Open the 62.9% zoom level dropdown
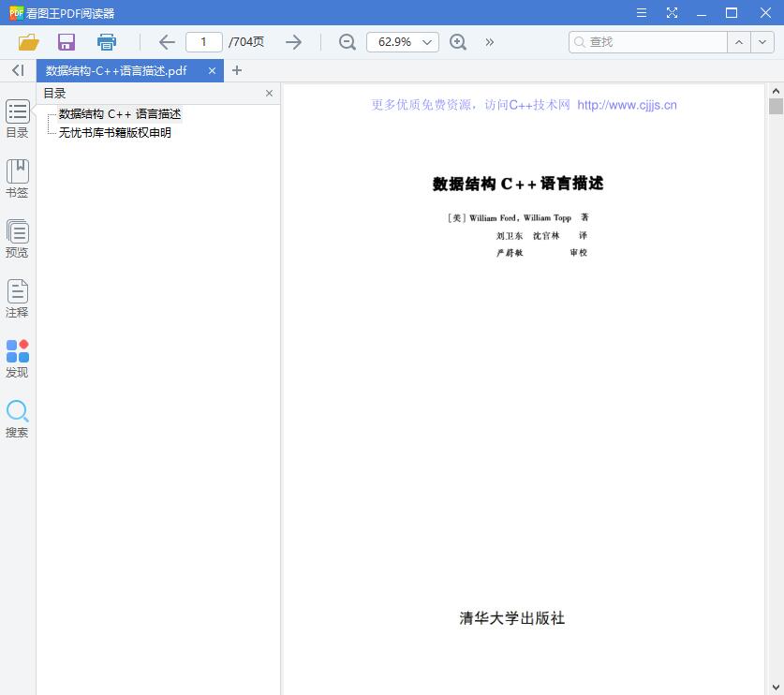This screenshot has width=784, height=695. pyautogui.click(x=403, y=42)
